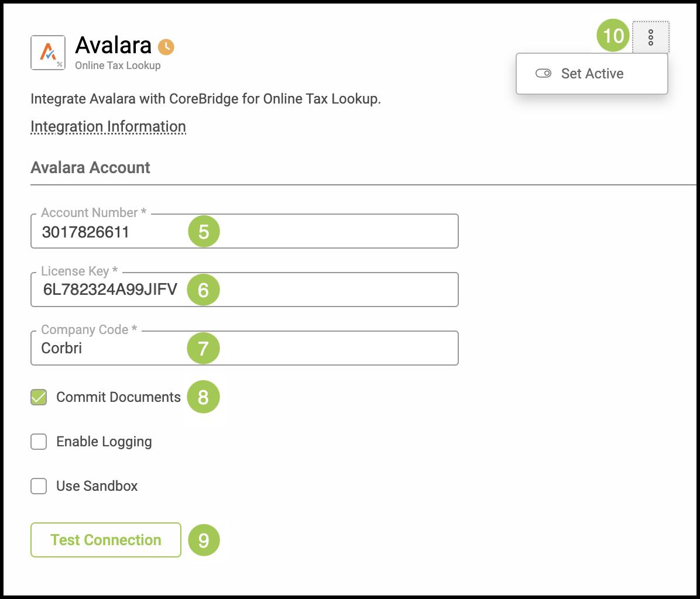Open the three-dot options menu
The image size is (700, 599).
pos(650,37)
